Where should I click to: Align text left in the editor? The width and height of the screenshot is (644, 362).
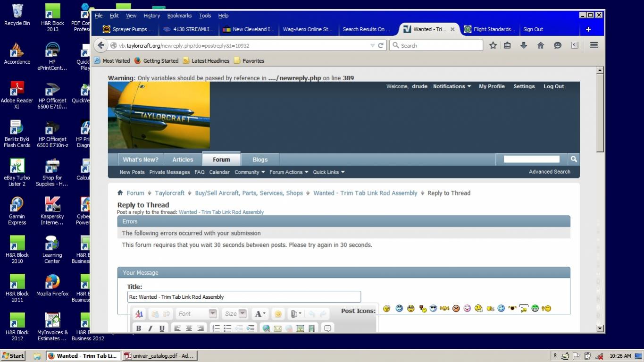pyautogui.click(x=177, y=328)
